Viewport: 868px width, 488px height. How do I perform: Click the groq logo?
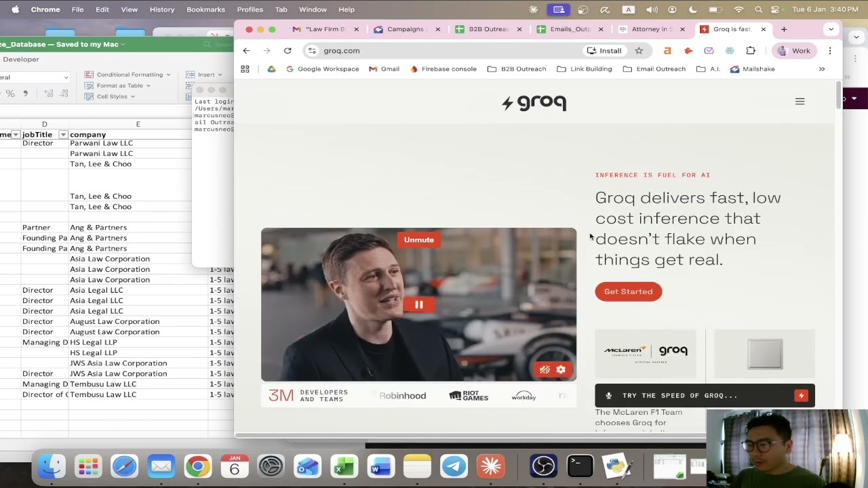pyautogui.click(x=534, y=102)
